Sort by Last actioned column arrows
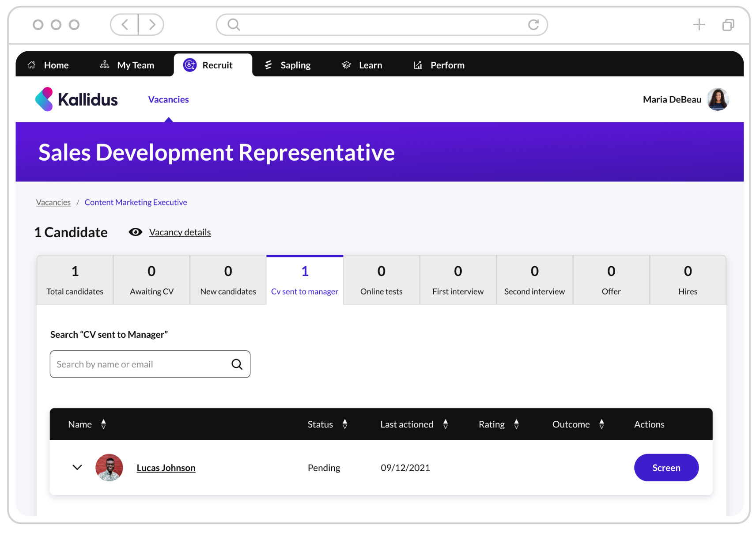 click(x=446, y=424)
